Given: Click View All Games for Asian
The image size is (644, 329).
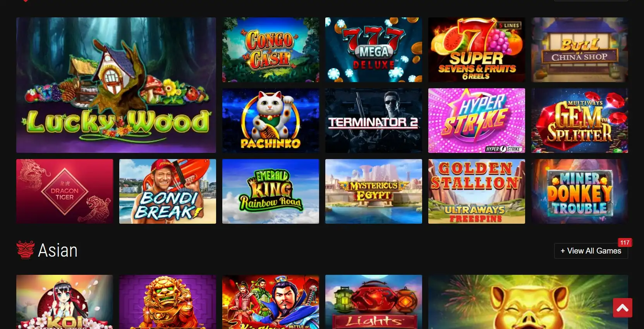Looking at the screenshot, I should 591,251.
